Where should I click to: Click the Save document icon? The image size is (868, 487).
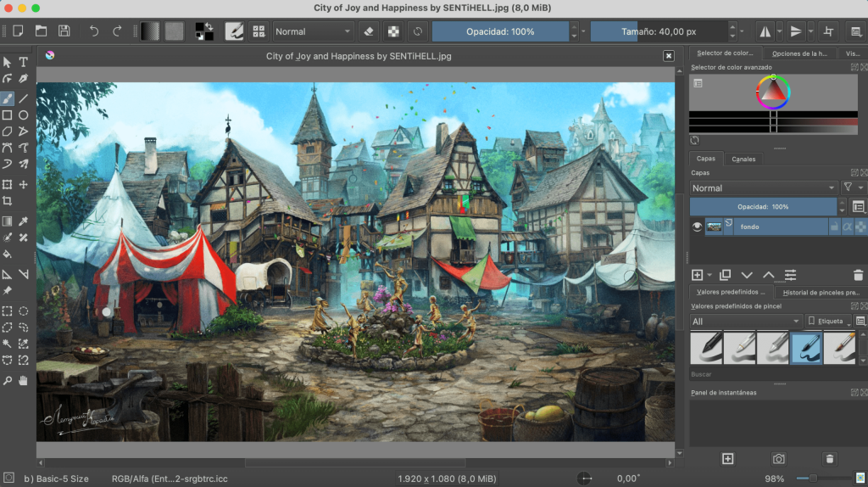point(64,31)
